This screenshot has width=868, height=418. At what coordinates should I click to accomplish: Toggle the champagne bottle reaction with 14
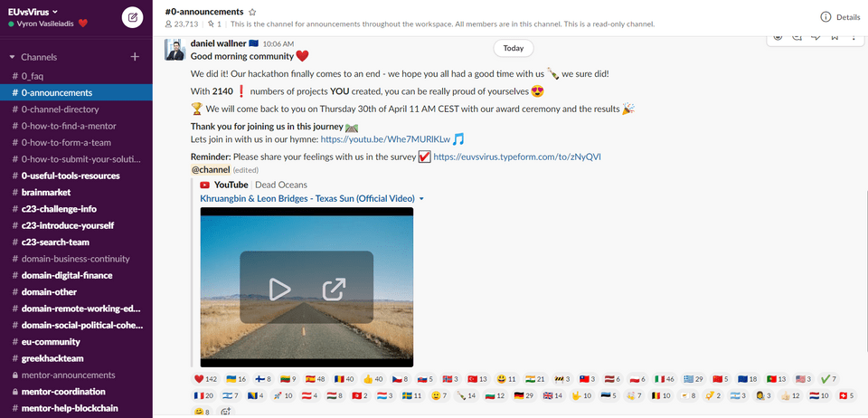point(466,396)
